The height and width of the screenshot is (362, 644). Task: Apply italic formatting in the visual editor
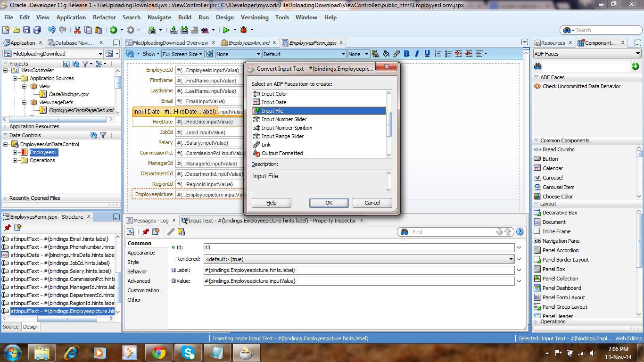point(416,53)
